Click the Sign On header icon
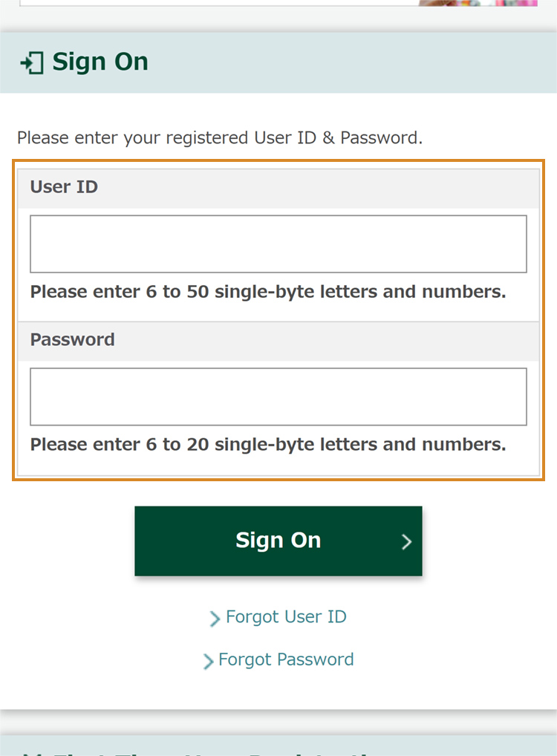This screenshot has height=756, width=557. pos(32,62)
